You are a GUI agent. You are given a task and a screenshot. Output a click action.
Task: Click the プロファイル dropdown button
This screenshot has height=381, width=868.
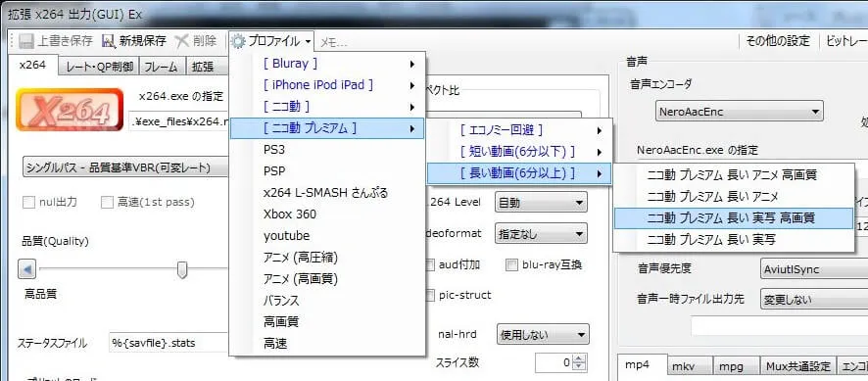[x=271, y=41]
